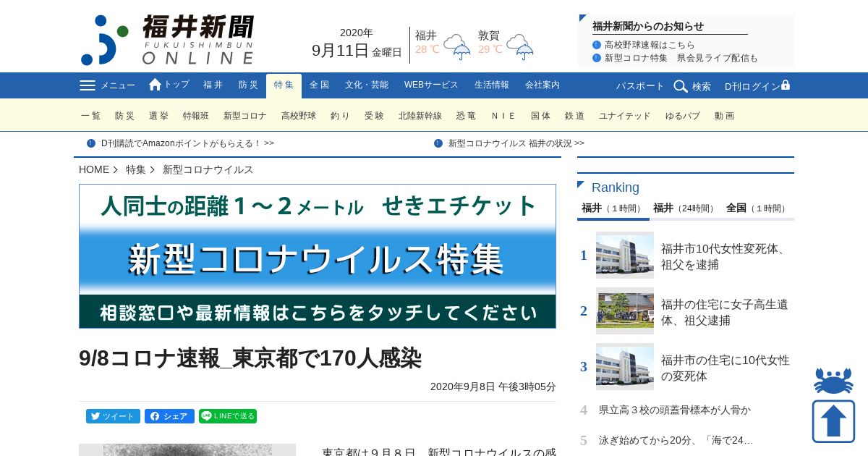Open the 鉄道 sub-menu item
Viewport: 868px width, 456px height.
coord(574,116)
